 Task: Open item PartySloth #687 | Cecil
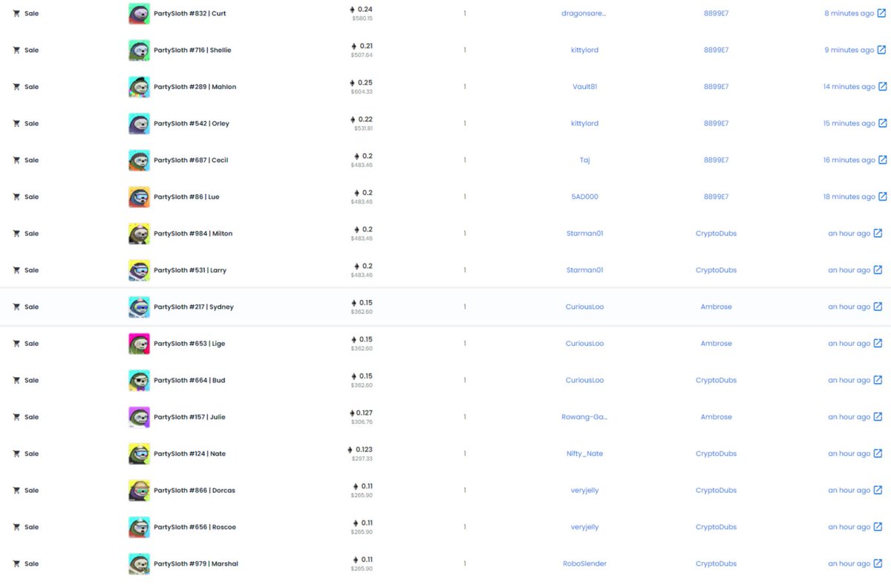pyautogui.click(x=191, y=160)
